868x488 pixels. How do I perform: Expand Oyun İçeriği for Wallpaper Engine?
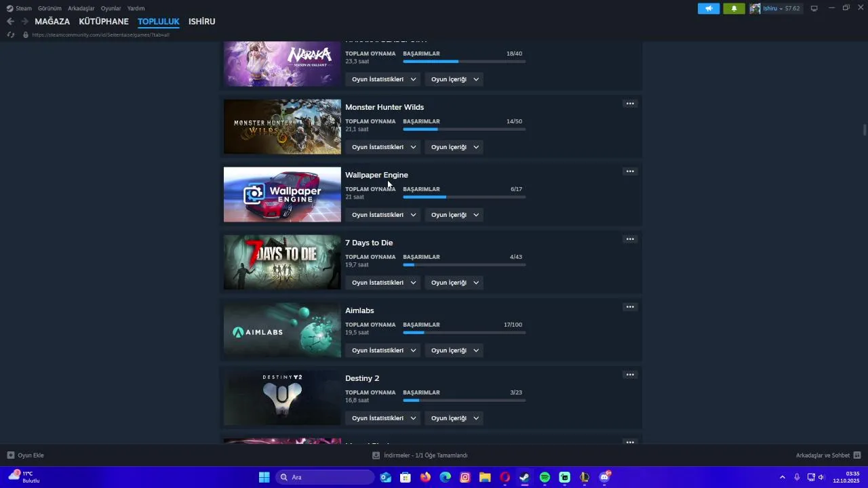[x=454, y=215]
